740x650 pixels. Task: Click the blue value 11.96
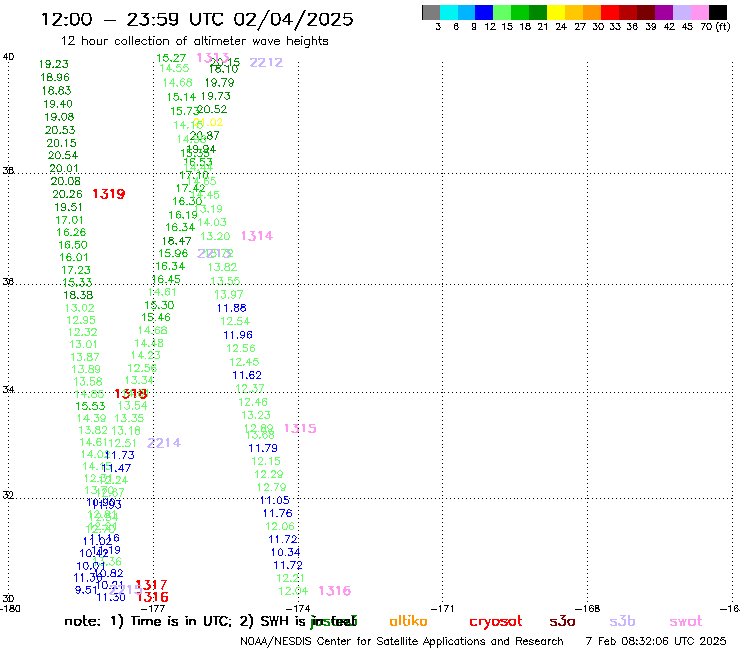(x=238, y=335)
